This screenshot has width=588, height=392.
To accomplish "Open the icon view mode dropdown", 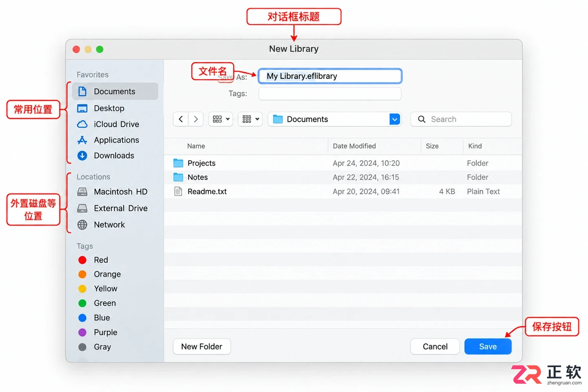I will tap(221, 119).
